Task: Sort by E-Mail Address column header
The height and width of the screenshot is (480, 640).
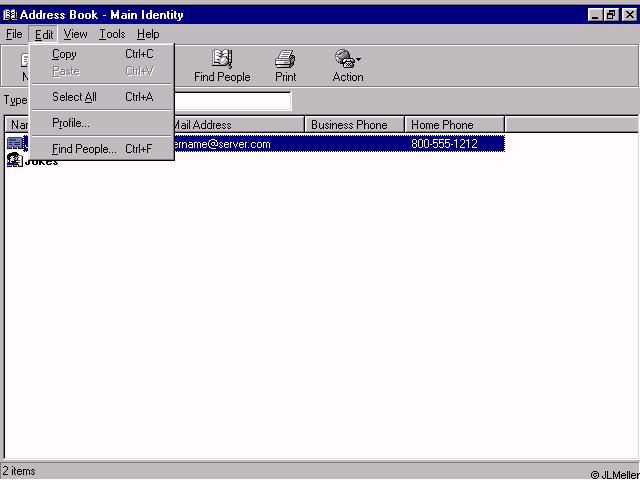Action: [x=236, y=125]
